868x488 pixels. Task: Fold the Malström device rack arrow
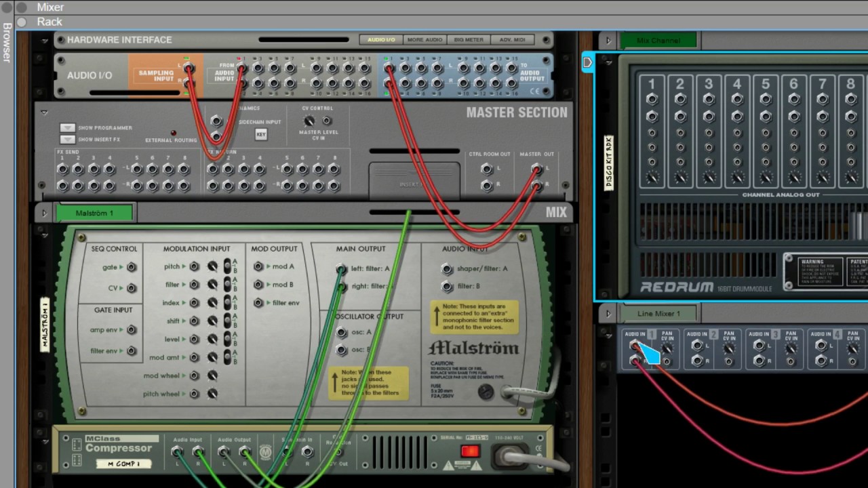tap(45, 235)
